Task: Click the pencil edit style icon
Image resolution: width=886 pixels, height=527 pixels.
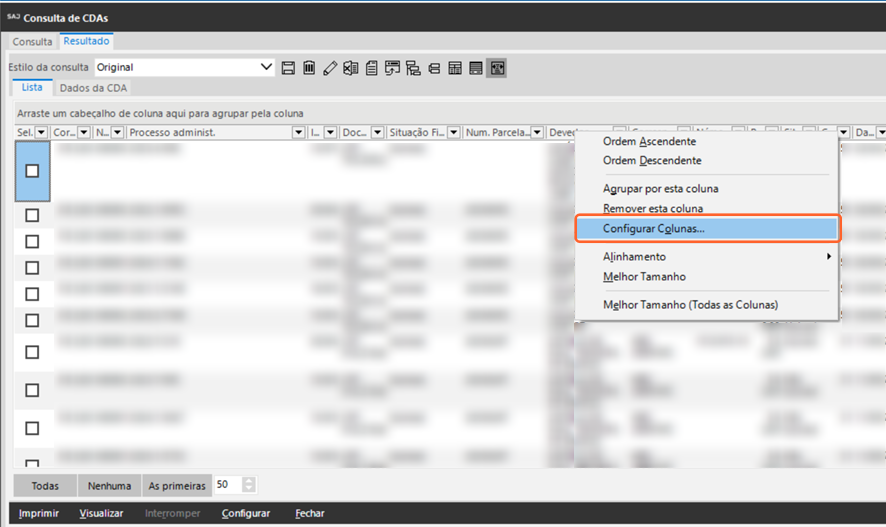Action: [x=330, y=68]
